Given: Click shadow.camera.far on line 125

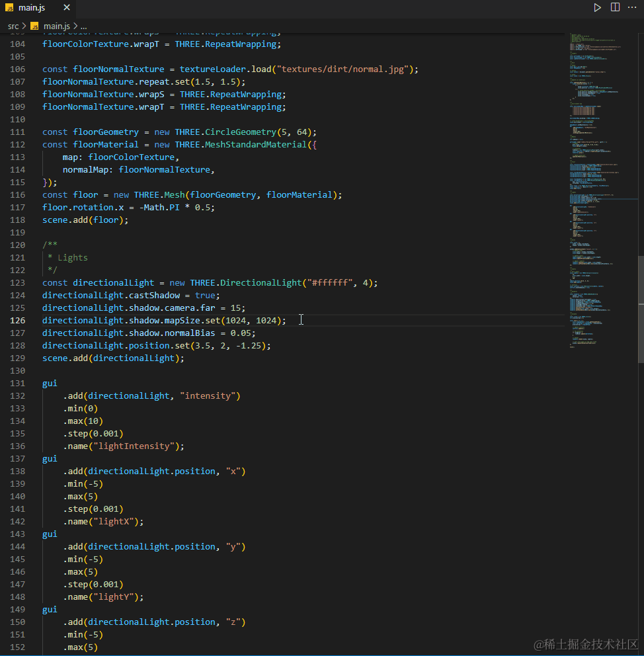Looking at the screenshot, I should point(172,308).
